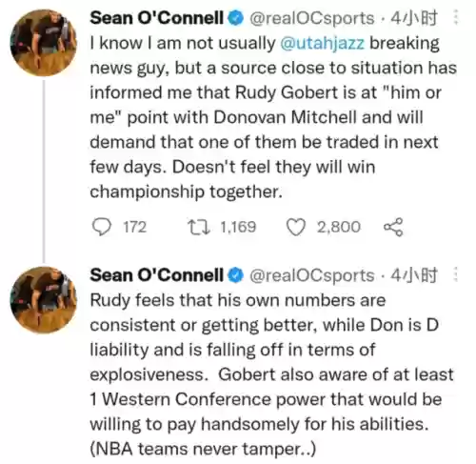Open more options dots on second tweet

click(456, 274)
